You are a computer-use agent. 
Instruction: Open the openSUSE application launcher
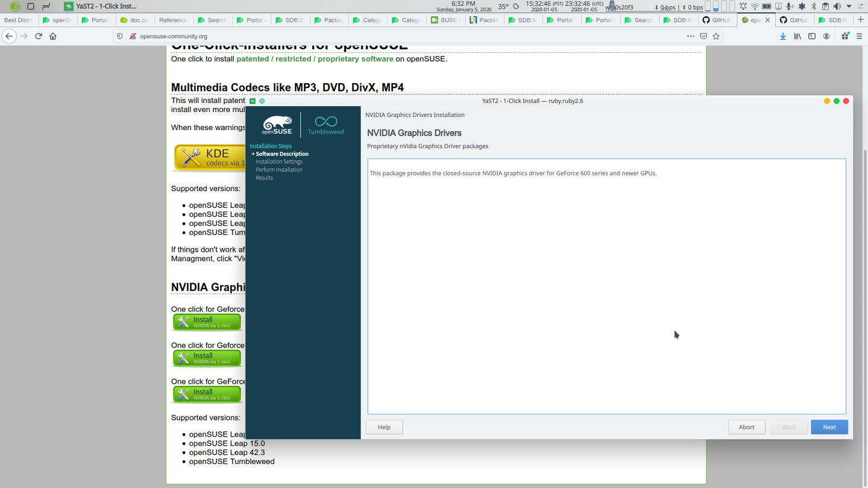pyautogui.click(x=15, y=7)
